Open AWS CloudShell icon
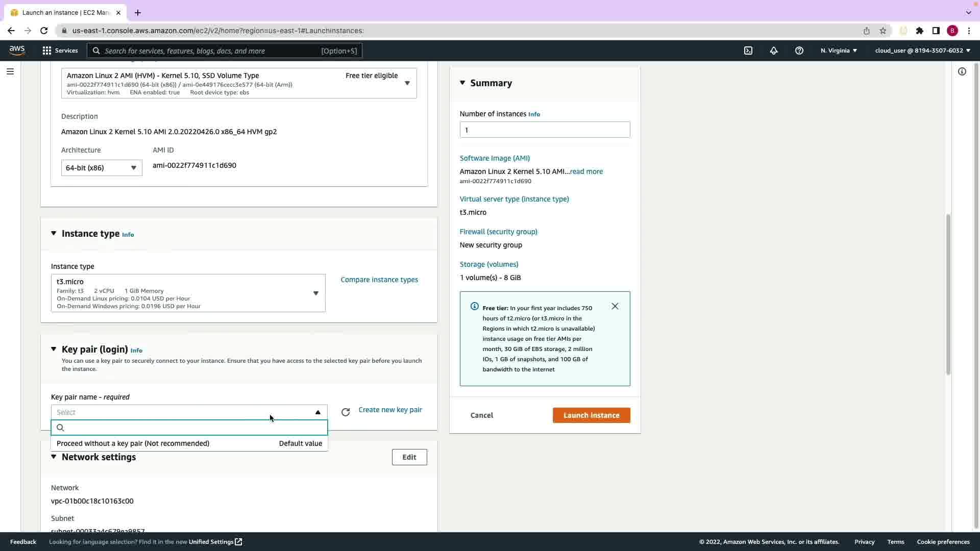 (748, 51)
